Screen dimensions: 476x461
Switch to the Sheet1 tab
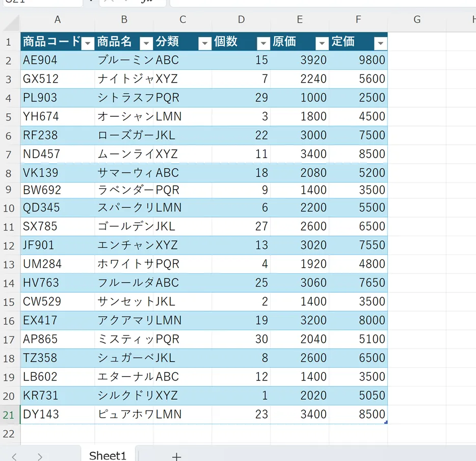pyautogui.click(x=108, y=455)
